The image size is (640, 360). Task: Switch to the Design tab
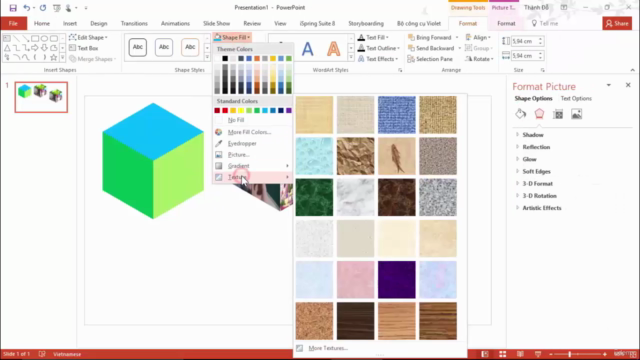(x=99, y=23)
